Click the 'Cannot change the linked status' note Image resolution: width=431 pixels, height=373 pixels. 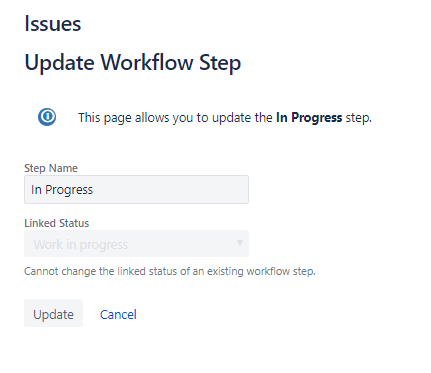(x=170, y=271)
